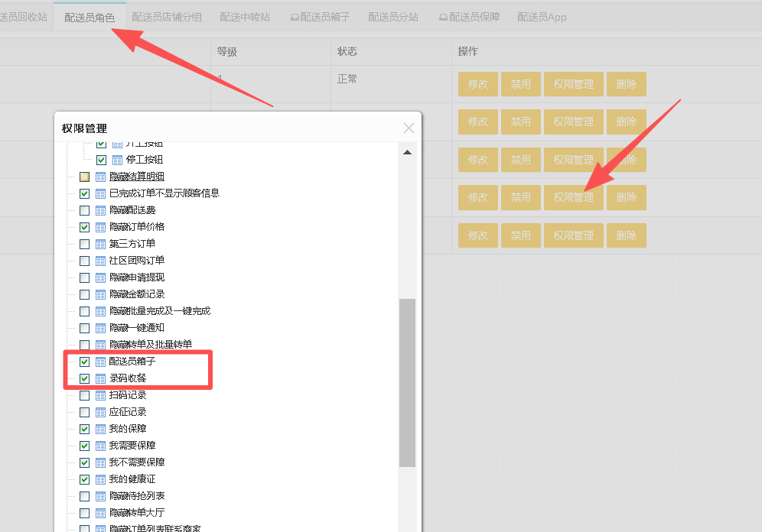Click the icon on the 配送员保障 tab
This screenshot has width=762, height=532.
tap(443, 17)
